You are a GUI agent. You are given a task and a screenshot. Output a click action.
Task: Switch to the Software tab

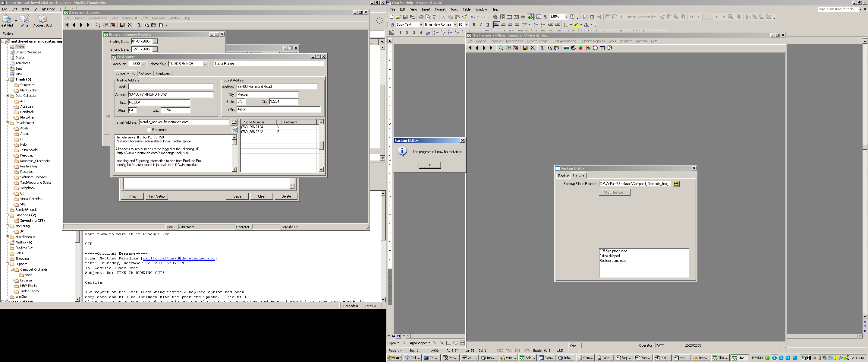coord(145,74)
